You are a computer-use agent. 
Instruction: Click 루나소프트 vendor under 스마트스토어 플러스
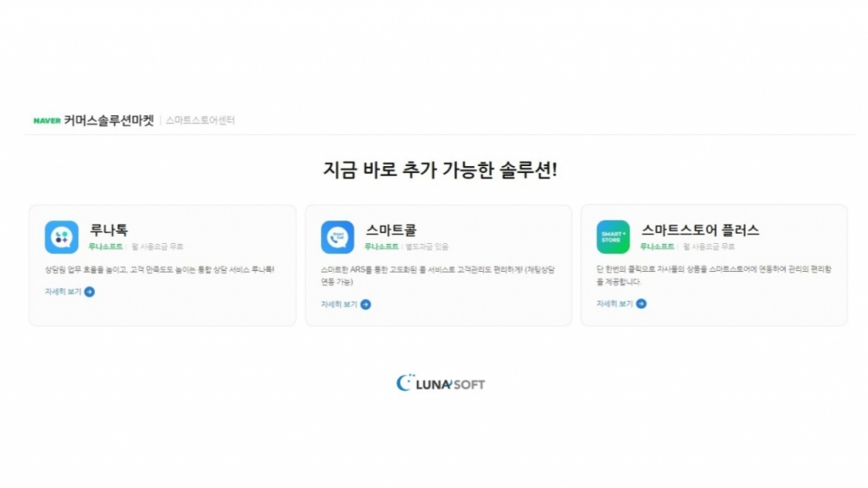coord(657,247)
